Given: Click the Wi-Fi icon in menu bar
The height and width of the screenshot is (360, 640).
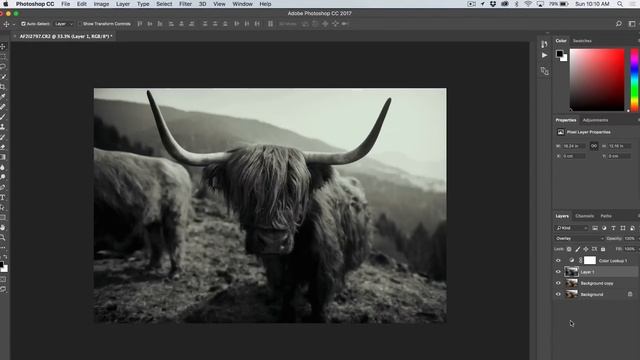Looking at the screenshot, I should click(x=528, y=4).
